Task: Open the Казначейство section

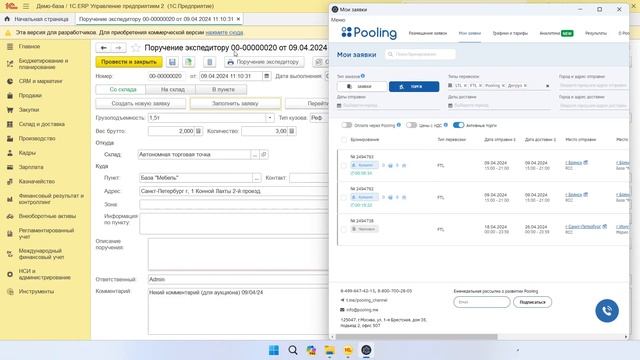Action: click(37, 181)
